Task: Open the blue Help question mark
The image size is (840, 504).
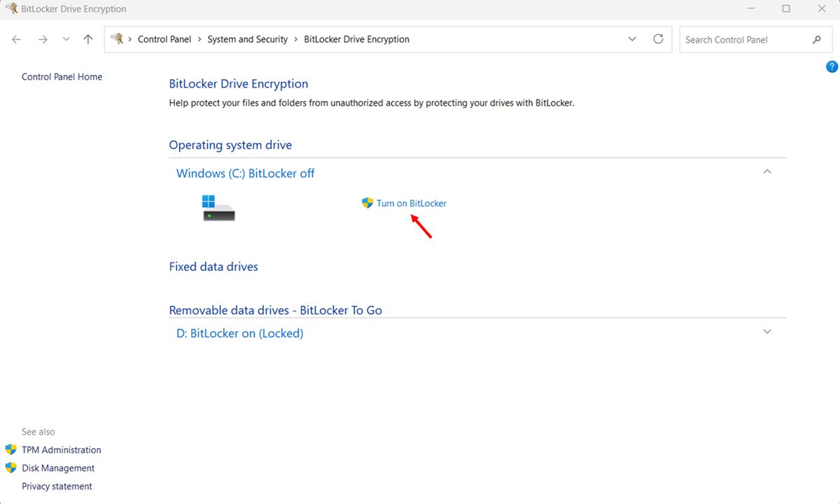Action: (x=832, y=67)
